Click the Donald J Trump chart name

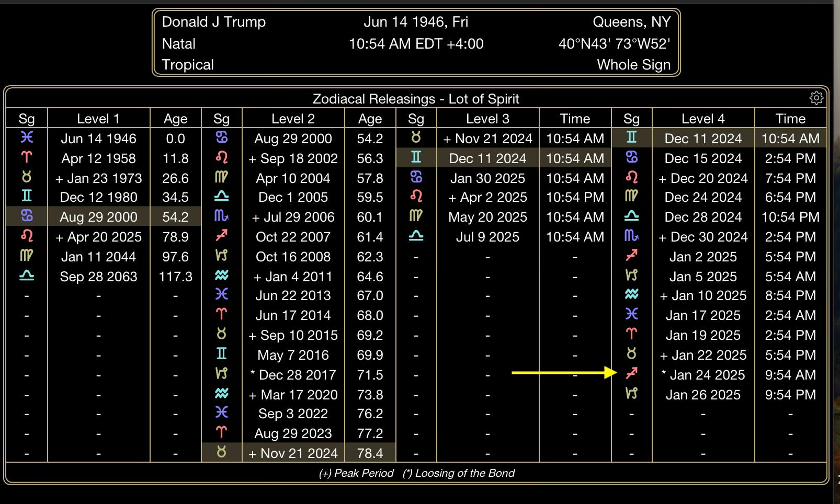click(213, 21)
